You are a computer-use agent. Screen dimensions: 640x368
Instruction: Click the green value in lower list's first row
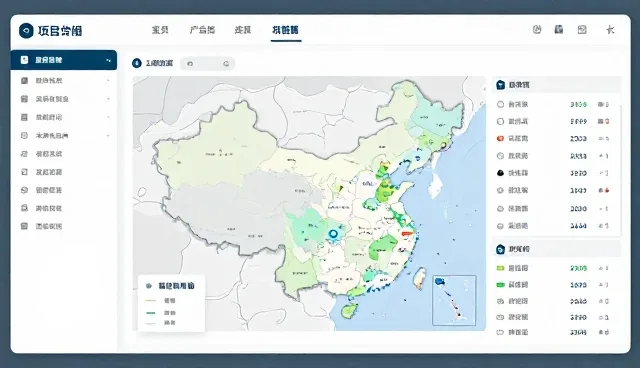point(579,268)
